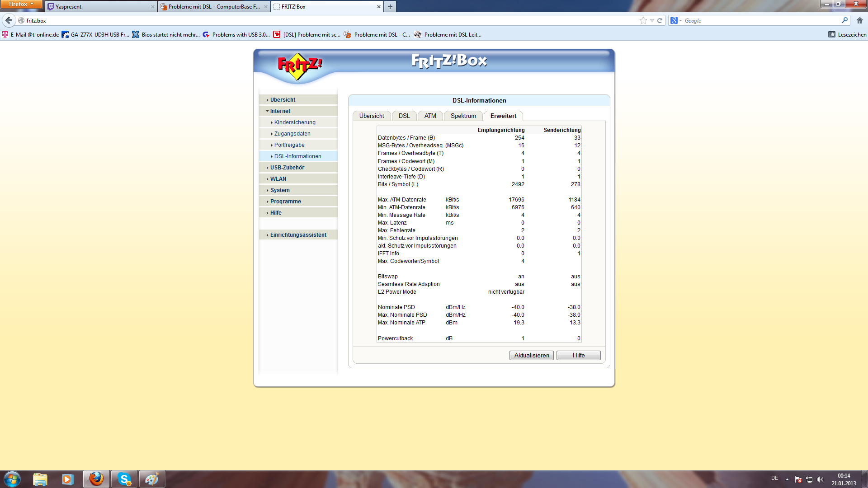
Task: Open the Firefox home page icon
Action: tap(859, 20)
